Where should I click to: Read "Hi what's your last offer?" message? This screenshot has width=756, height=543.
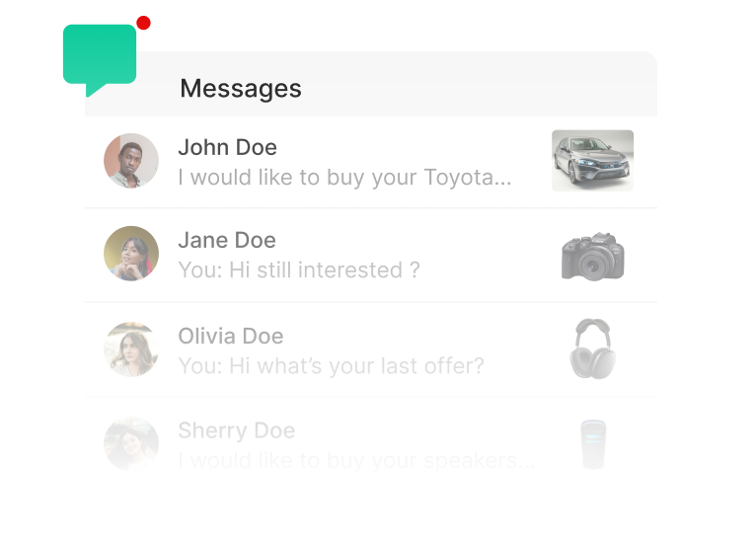331,366
